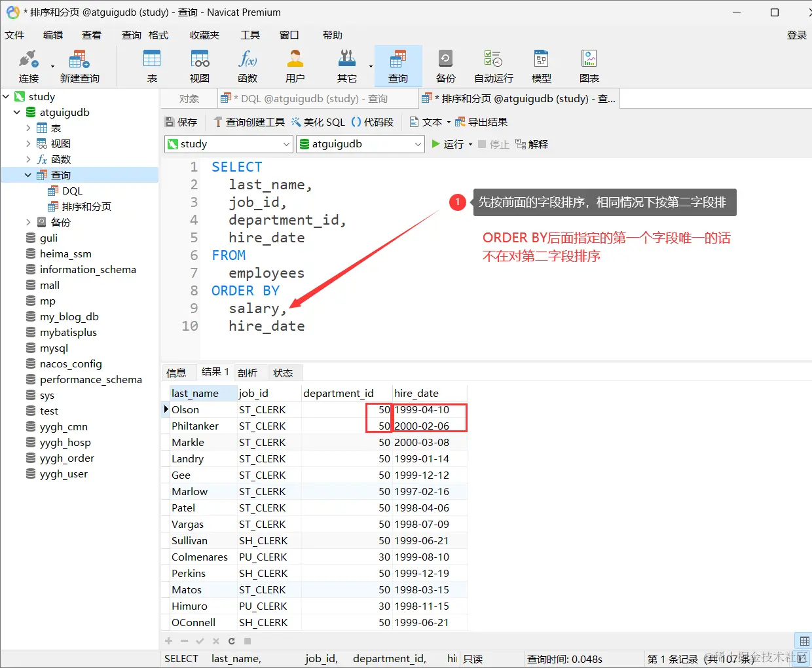Open the 工具 (Tools) menu

[x=250, y=35]
